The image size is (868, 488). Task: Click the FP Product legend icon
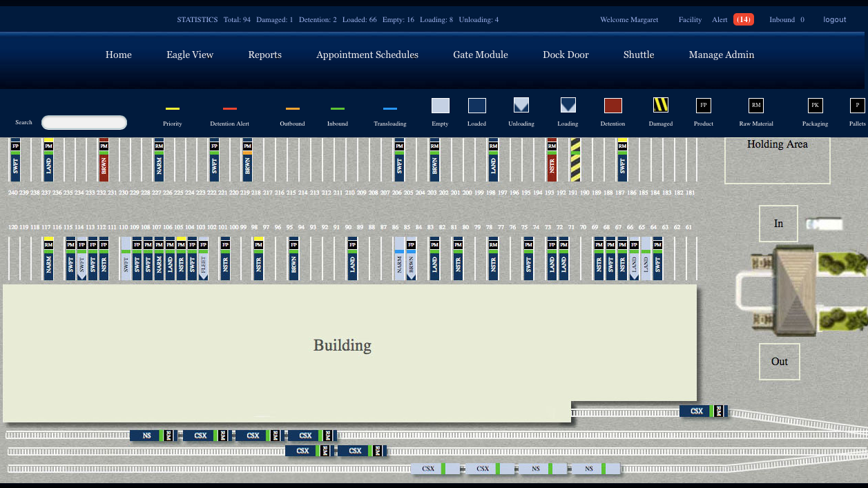click(x=703, y=106)
